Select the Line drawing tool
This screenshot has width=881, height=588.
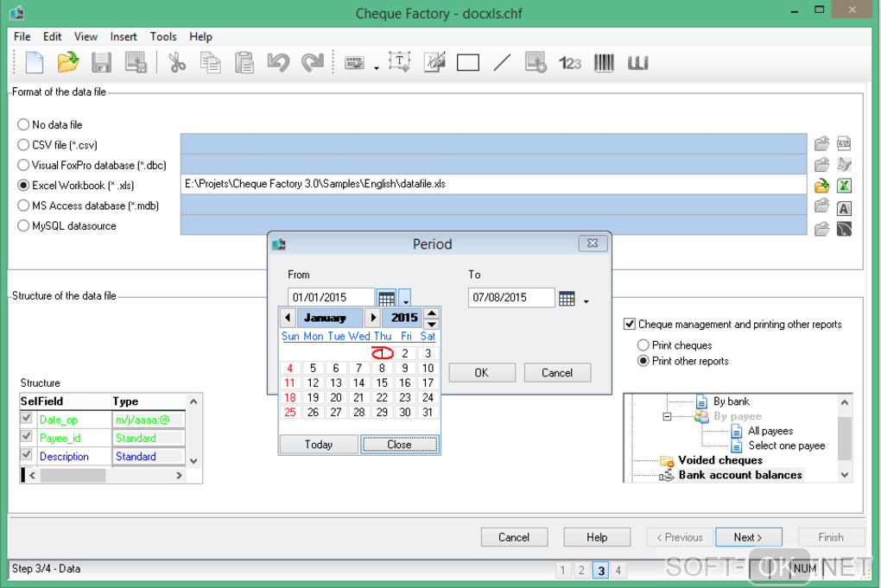[502, 62]
